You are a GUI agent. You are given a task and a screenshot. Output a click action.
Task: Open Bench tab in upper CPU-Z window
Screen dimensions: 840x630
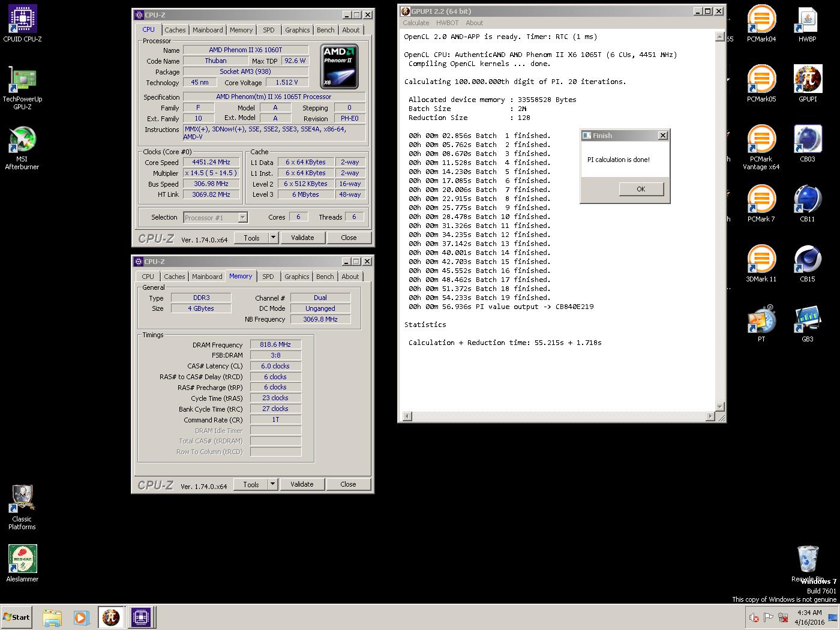(x=326, y=30)
